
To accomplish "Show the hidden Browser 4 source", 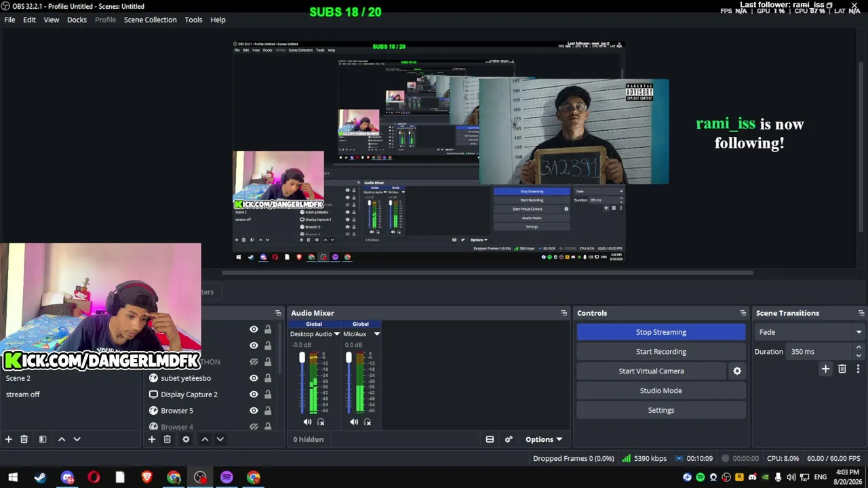I will coord(254,426).
